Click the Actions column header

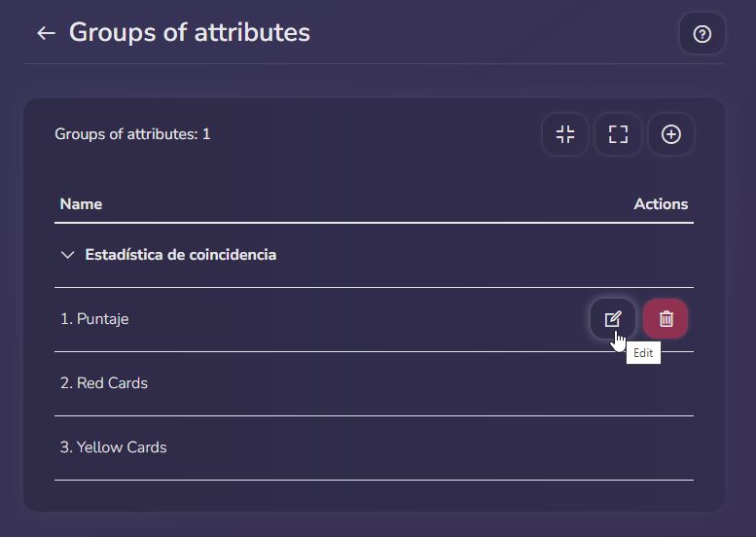click(x=661, y=204)
